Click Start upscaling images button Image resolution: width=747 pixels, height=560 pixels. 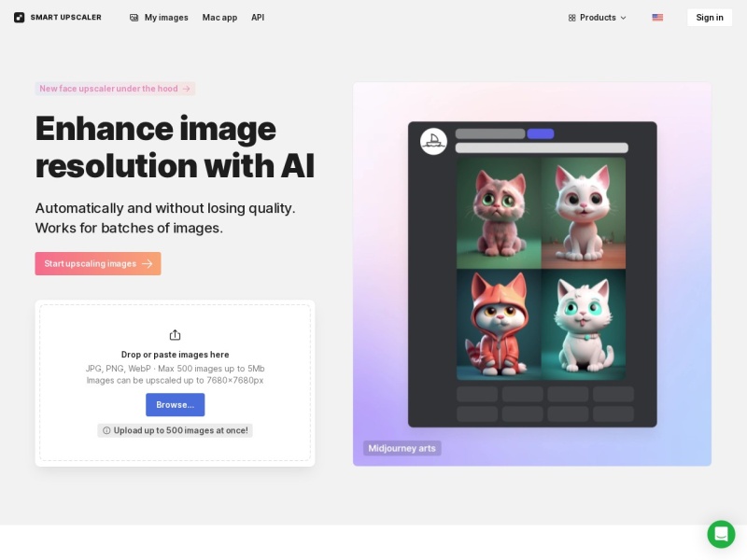(x=98, y=263)
